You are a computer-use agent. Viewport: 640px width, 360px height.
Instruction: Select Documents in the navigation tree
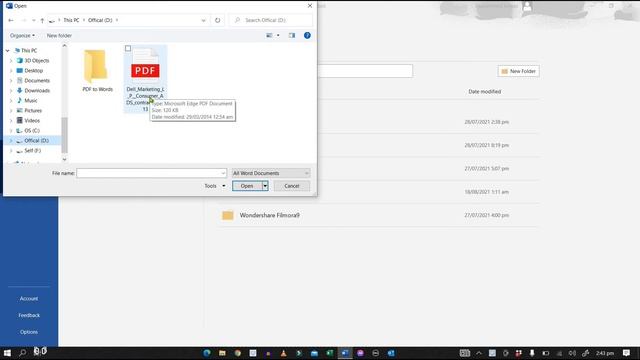pyautogui.click(x=37, y=81)
